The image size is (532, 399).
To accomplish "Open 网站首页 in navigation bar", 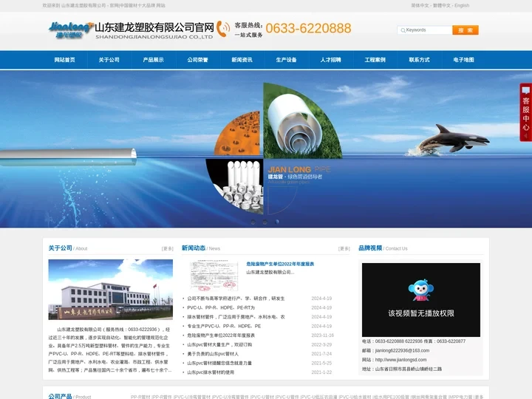I will (x=65, y=60).
